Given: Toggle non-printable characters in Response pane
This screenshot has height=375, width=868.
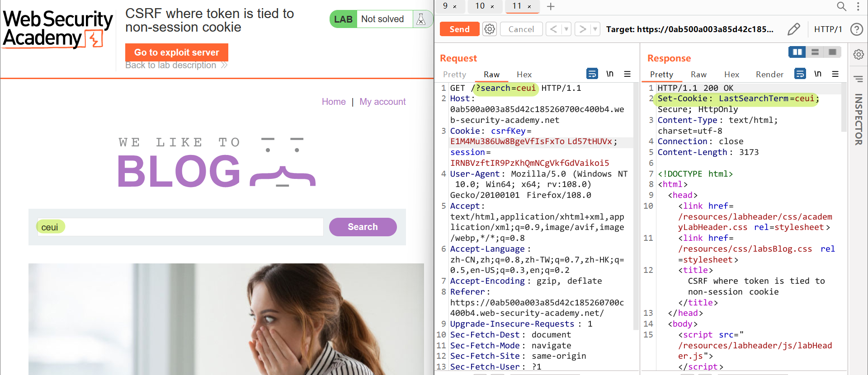Looking at the screenshot, I should [x=817, y=74].
